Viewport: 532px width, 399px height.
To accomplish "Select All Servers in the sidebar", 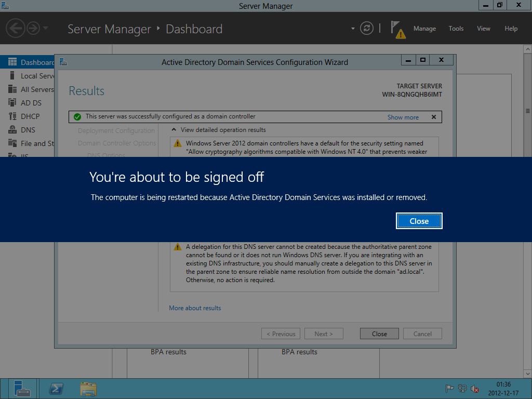I will pos(27,89).
